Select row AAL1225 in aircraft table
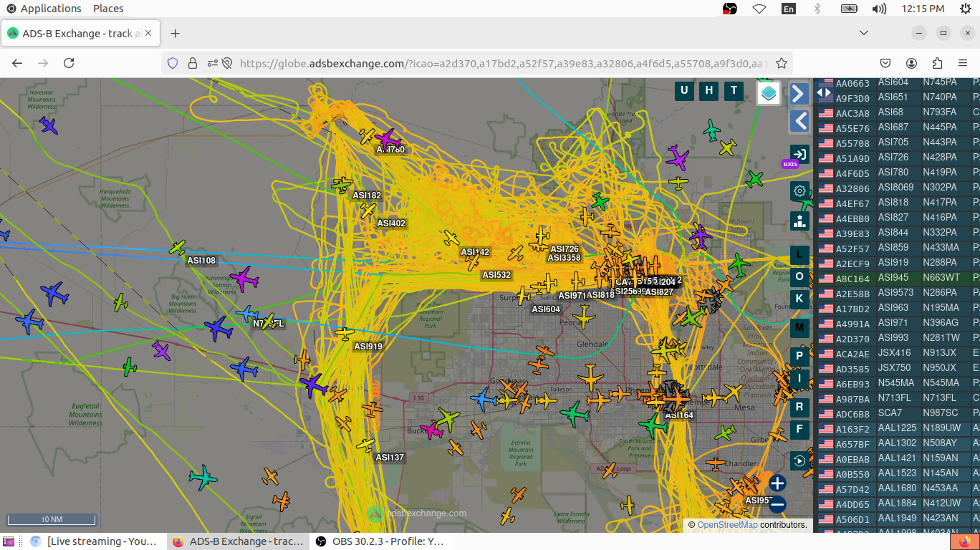This screenshot has height=550, width=980. pyautogui.click(x=898, y=428)
